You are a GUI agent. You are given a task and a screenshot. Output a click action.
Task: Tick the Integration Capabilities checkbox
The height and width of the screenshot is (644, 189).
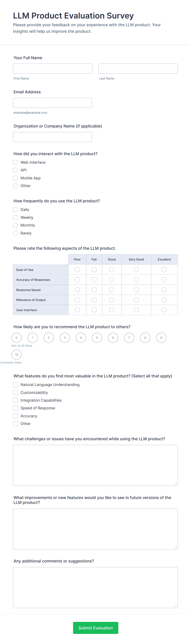pyautogui.click(x=15, y=400)
